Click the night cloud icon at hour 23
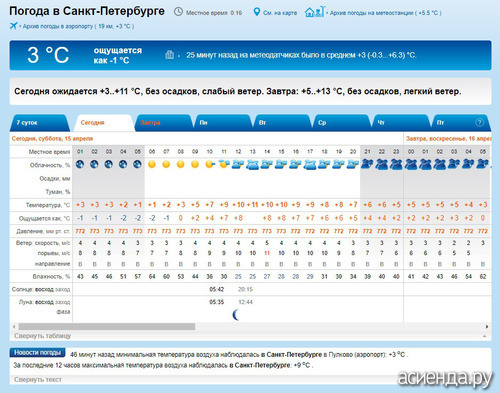This screenshot has height=393, width=500. point(396,164)
